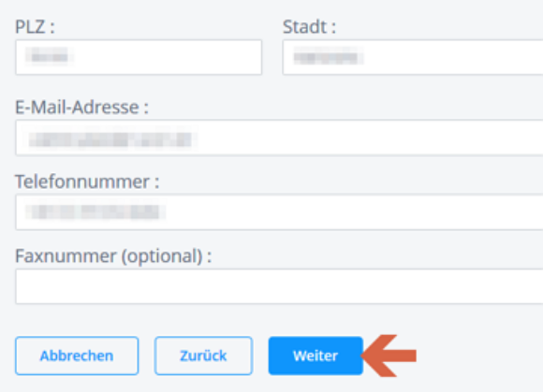The height and width of the screenshot is (392, 543).
Task: Go back using the Zurück button
Action: [x=204, y=356]
